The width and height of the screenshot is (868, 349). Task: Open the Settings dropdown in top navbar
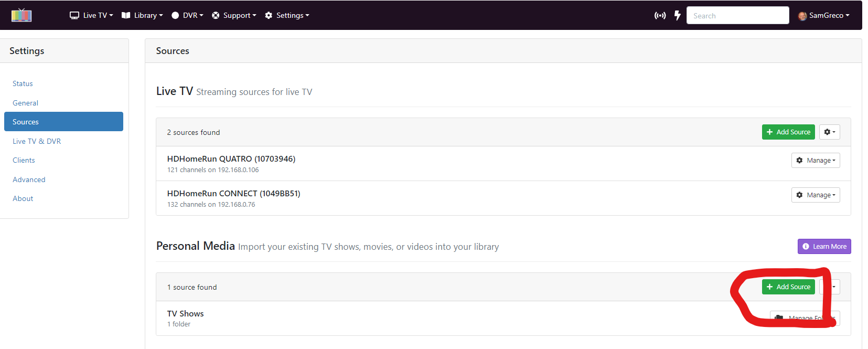pyautogui.click(x=287, y=16)
